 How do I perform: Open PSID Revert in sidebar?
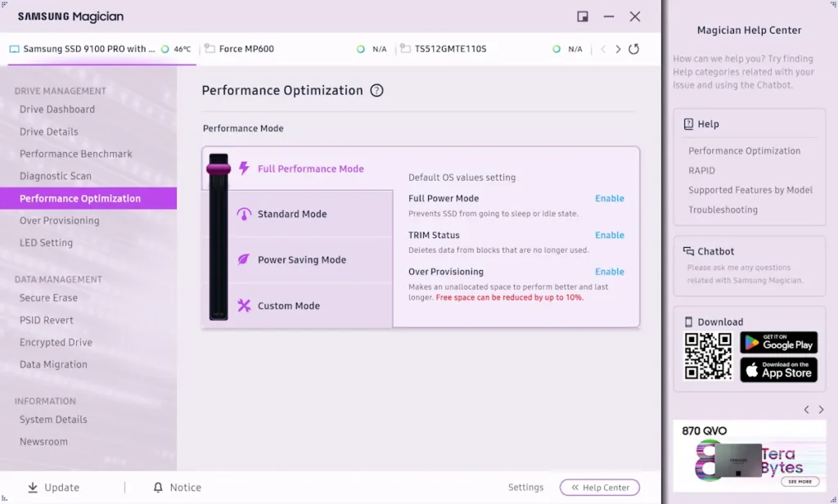[x=47, y=320]
